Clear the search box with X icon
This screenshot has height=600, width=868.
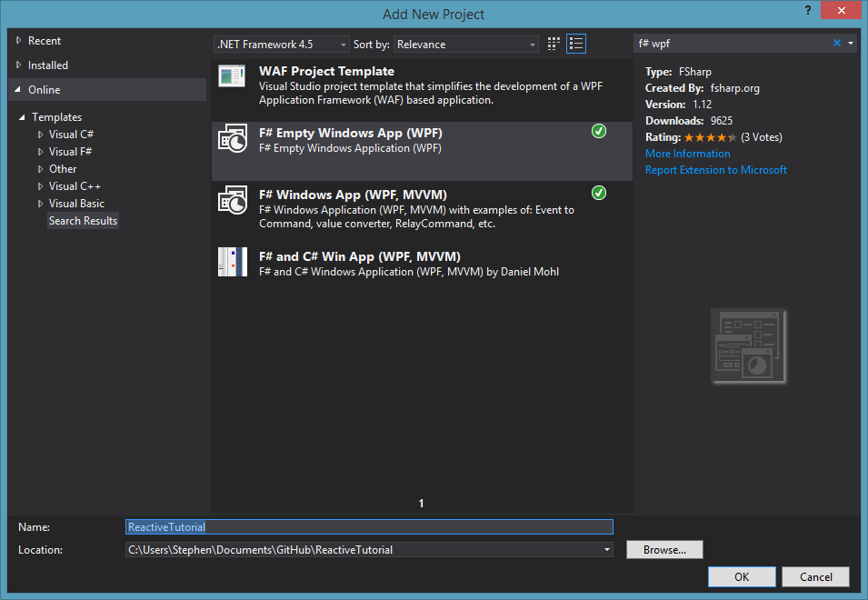click(x=836, y=43)
